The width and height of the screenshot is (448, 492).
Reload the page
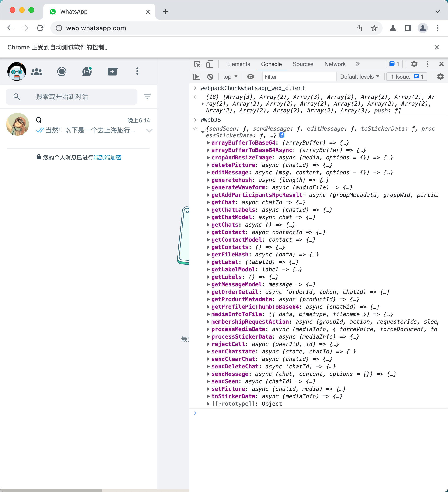coord(40,28)
